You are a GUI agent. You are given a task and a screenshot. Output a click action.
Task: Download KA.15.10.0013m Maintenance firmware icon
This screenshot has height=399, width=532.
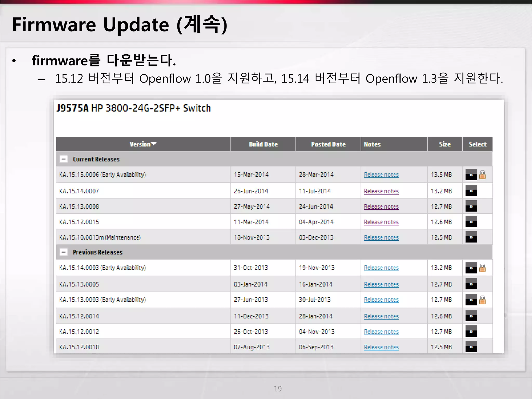(x=471, y=237)
